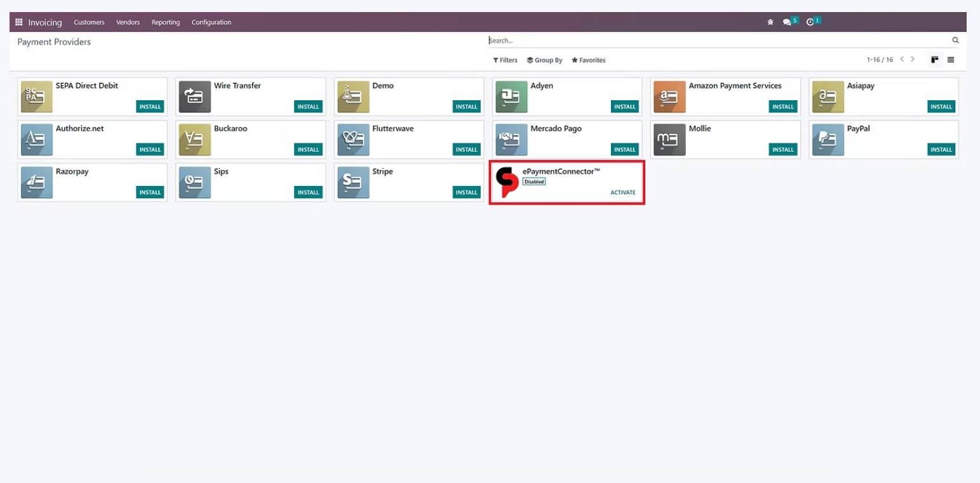This screenshot has height=483, width=980.
Task: Click the Payment Providers heading
Action: pyautogui.click(x=54, y=42)
